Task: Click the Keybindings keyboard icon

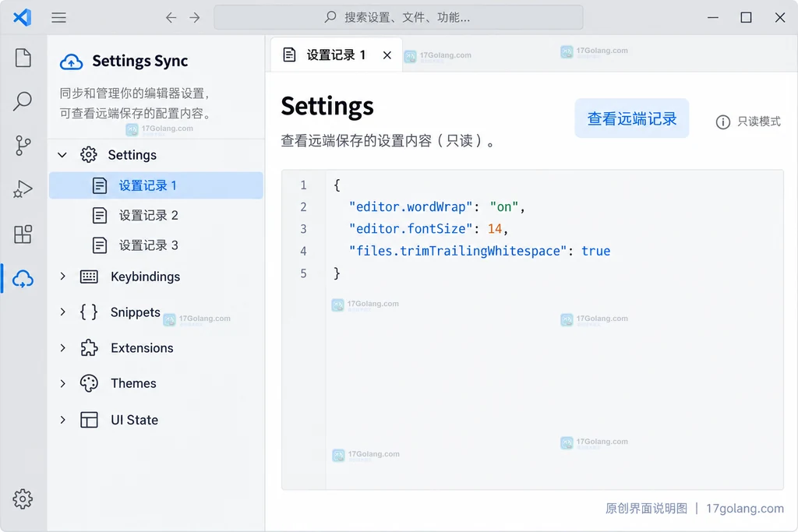Action: tap(89, 277)
